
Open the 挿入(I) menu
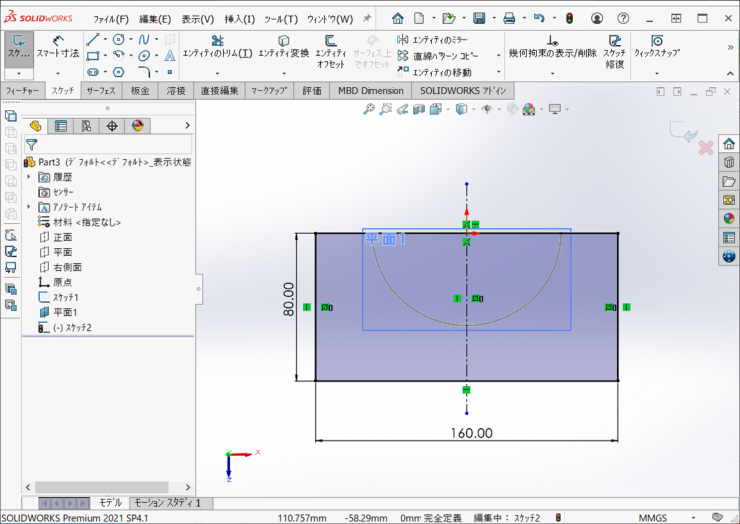(240, 19)
